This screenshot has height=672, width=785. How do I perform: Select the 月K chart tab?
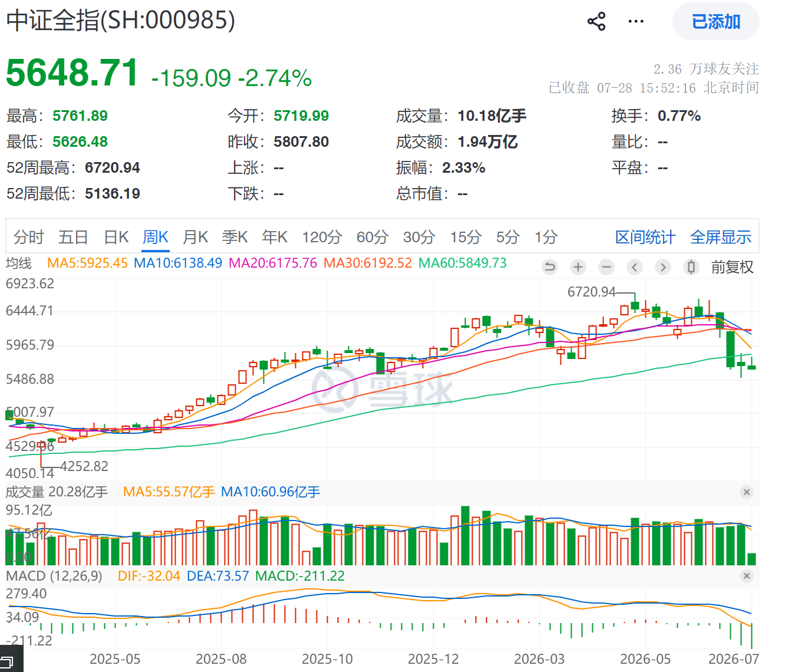click(195, 237)
